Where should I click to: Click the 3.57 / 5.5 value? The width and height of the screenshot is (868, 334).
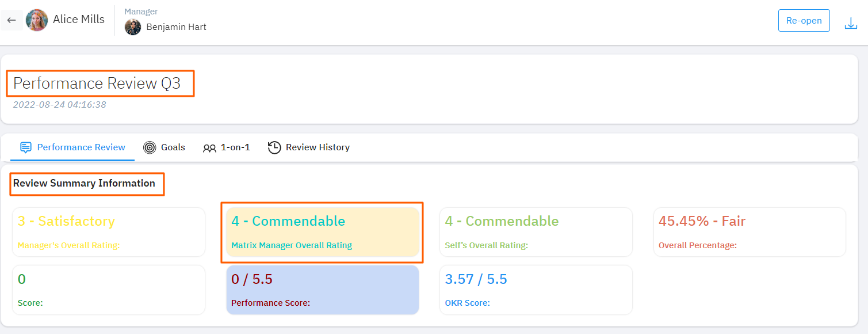pos(476,279)
